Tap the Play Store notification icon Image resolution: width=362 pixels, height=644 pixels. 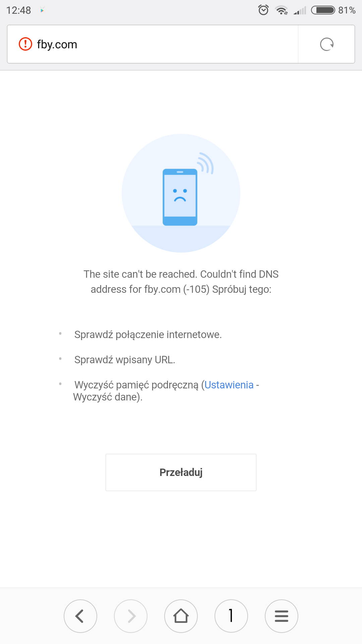(42, 10)
